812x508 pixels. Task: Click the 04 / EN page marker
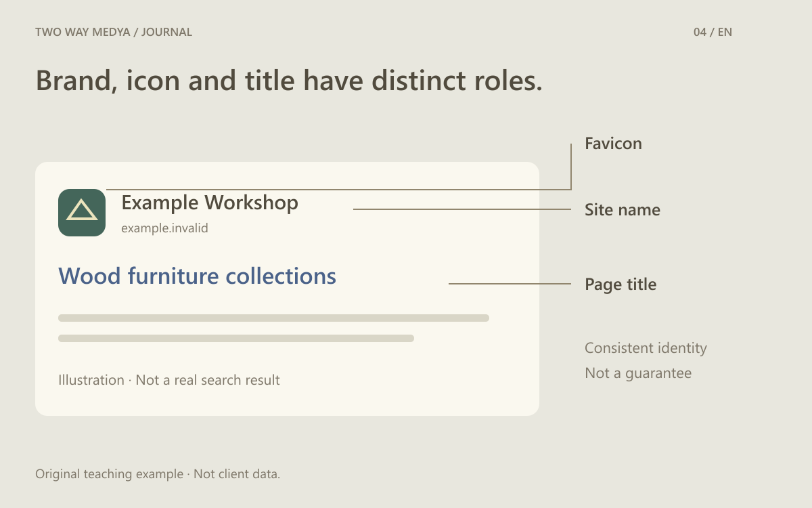(713, 32)
